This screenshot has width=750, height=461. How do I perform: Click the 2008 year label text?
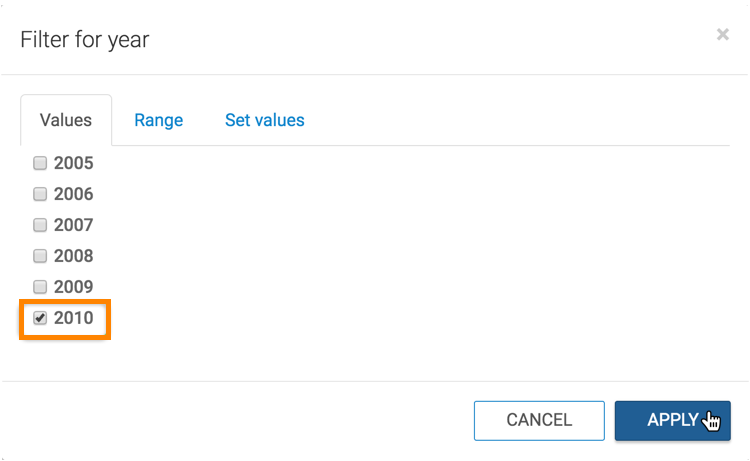pos(74,256)
